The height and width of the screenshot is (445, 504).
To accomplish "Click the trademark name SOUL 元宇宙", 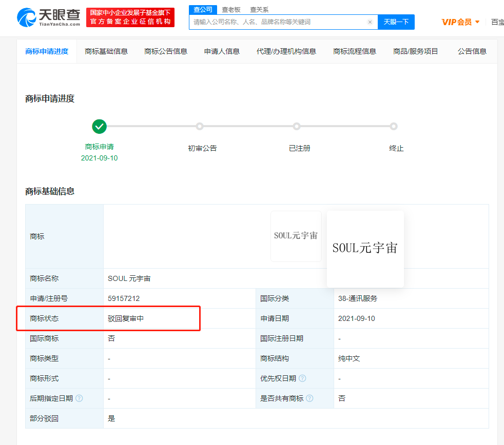I will [x=129, y=278].
